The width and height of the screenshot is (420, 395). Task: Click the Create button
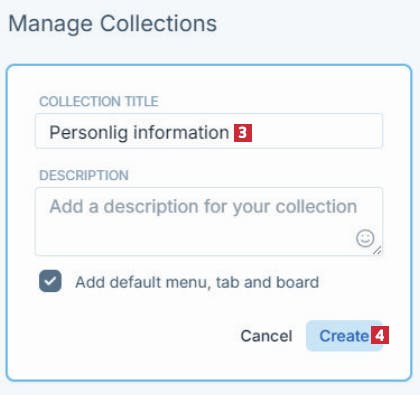pos(344,336)
